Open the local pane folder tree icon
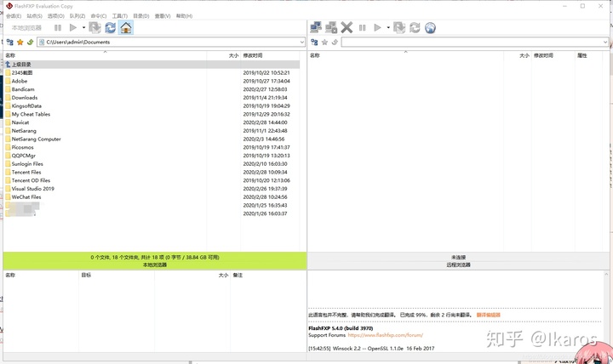613x364 pixels. pyautogui.click(x=9, y=43)
